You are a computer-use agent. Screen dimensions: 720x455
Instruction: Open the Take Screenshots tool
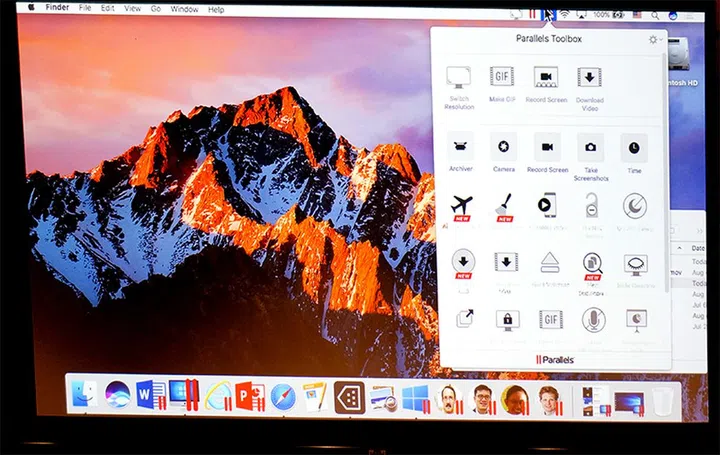pyautogui.click(x=591, y=157)
